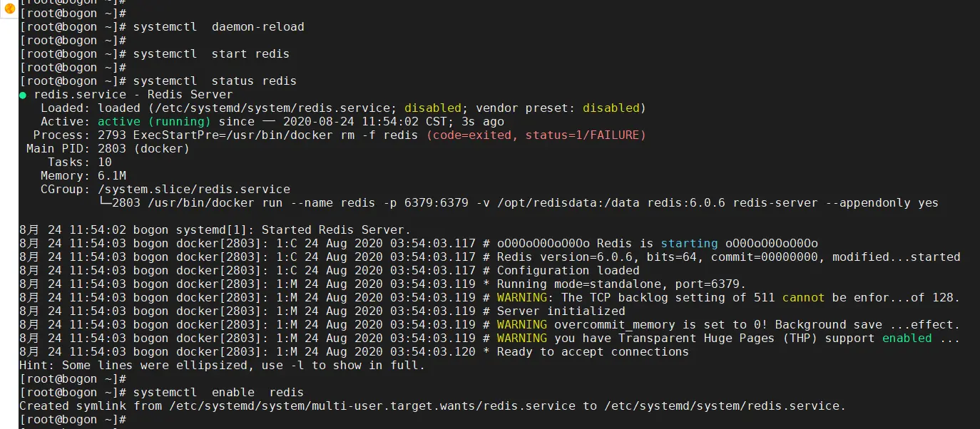Click 'Running mode=standalone, port=6379.' log text

622,284
